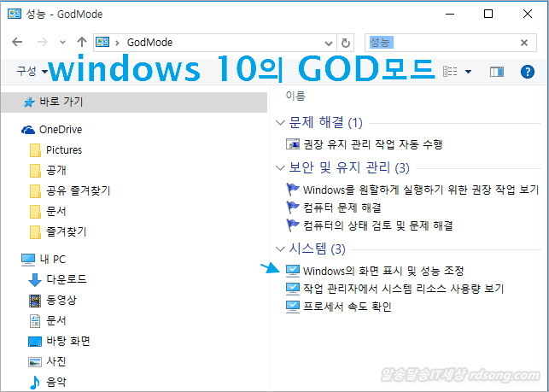
Task: Open the 구성 menu
Action: point(31,71)
